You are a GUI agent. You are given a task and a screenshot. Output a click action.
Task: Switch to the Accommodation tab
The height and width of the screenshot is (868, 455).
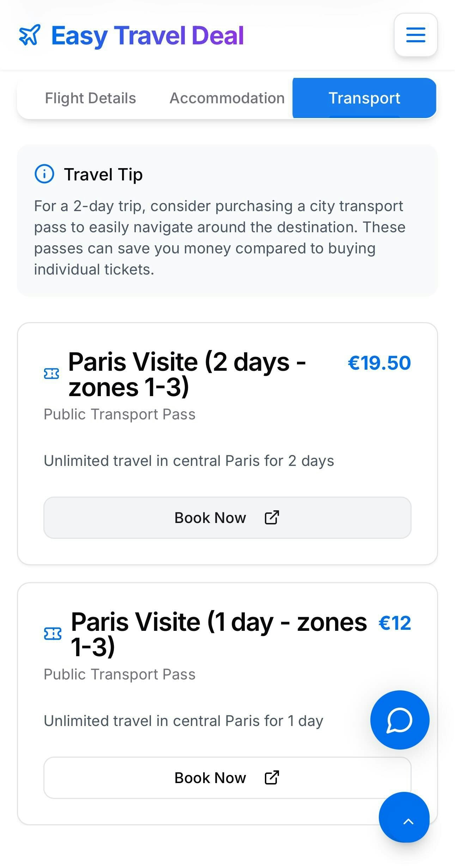pos(227,98)
